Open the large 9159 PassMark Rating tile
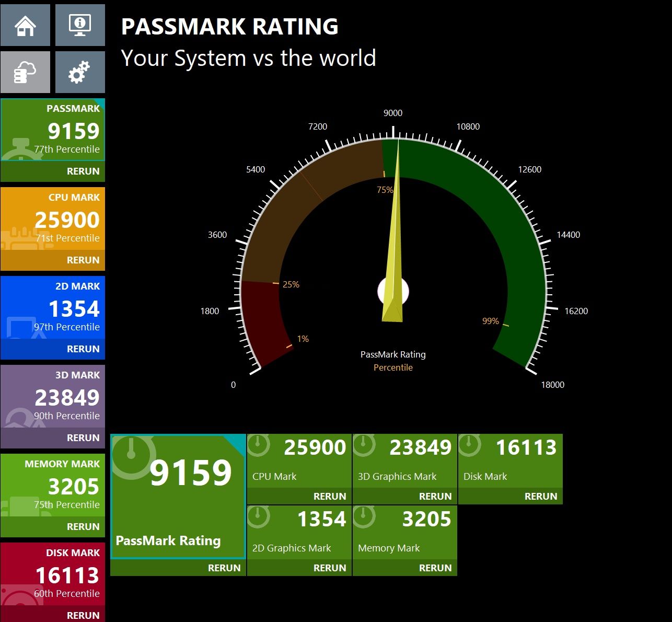Screen dimensions: 672x622 click(x=178, y=497)
